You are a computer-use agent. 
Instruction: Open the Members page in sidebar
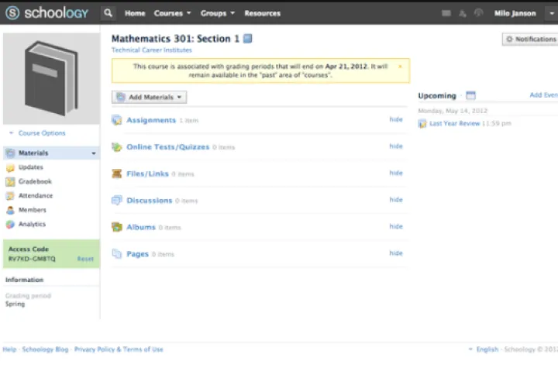point(33,210)
